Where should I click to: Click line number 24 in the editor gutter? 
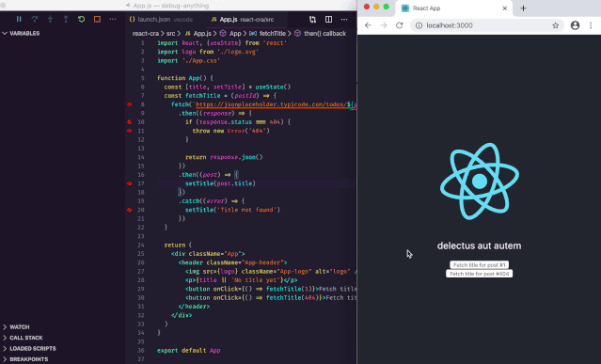pos(141,245)
